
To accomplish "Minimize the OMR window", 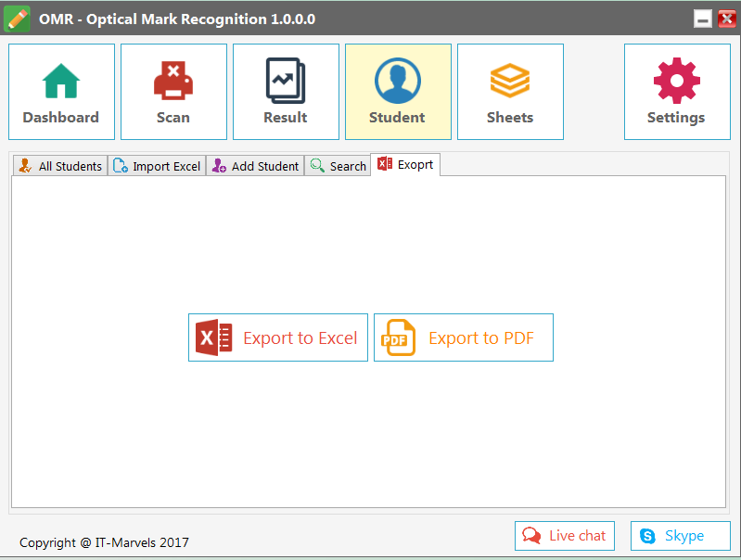I will (703, 19).
